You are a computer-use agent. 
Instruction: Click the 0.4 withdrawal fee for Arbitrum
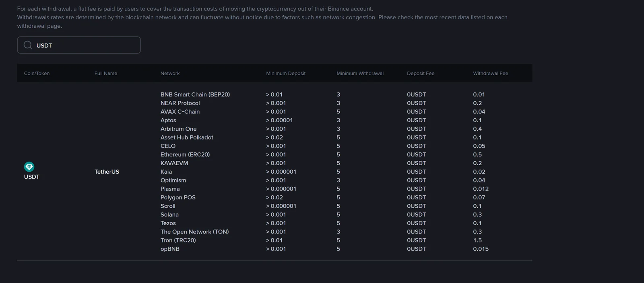tap(477, 129)
